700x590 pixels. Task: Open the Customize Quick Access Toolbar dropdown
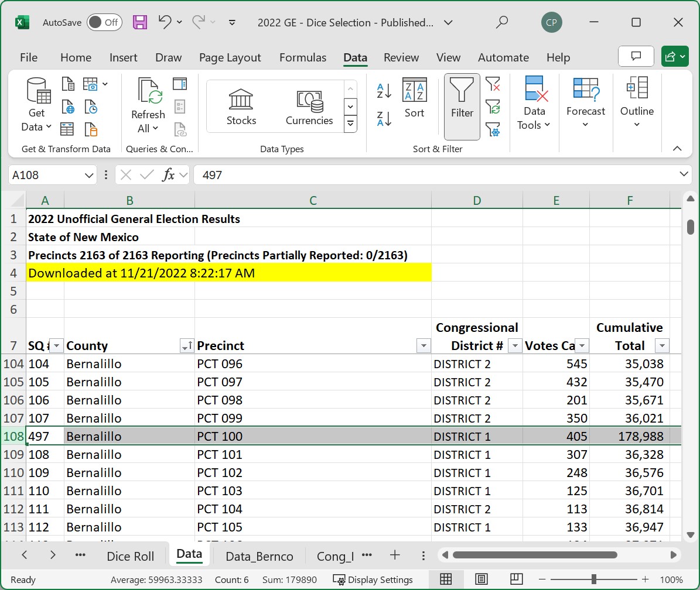point(232,22)
